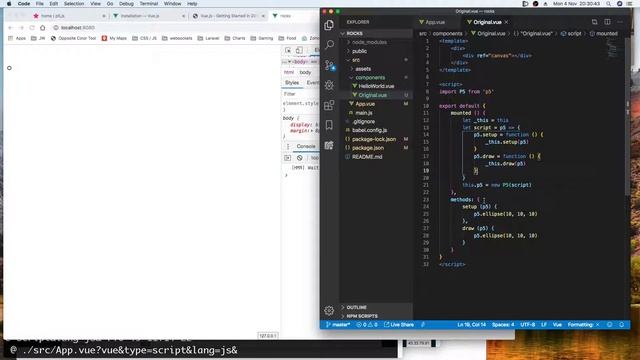Select Original.vue in Explorer tree
Image resolution: width=640 pixels, height=360 pixels.
[372, 95]
